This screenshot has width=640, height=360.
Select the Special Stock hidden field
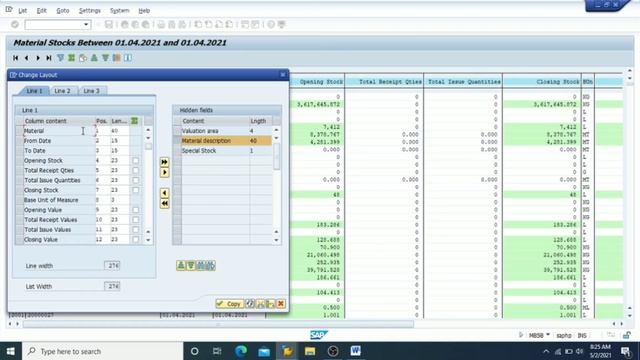(227, 151)
